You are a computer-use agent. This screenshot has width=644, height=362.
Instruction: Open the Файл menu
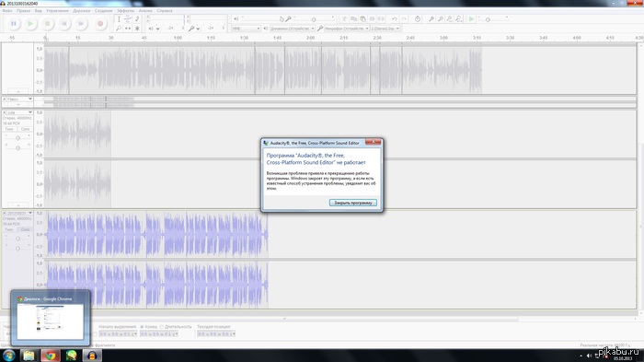pyautogui.click(x=7, y=11)
